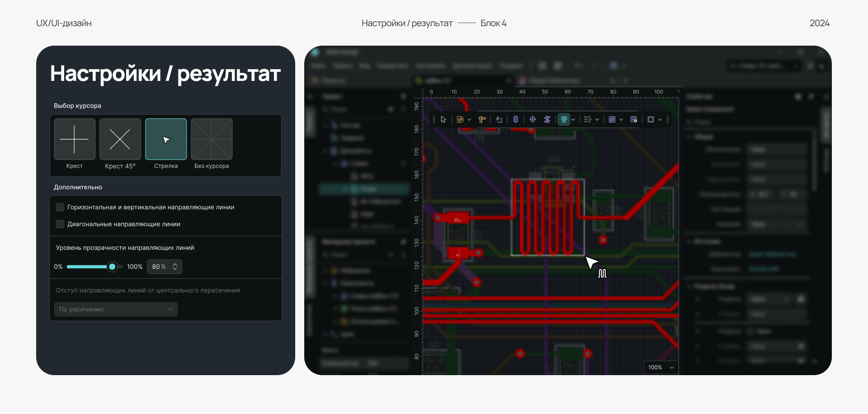Open dropdown next to routing tool
This screenshot has height=414, width=868.
point(469,120)
